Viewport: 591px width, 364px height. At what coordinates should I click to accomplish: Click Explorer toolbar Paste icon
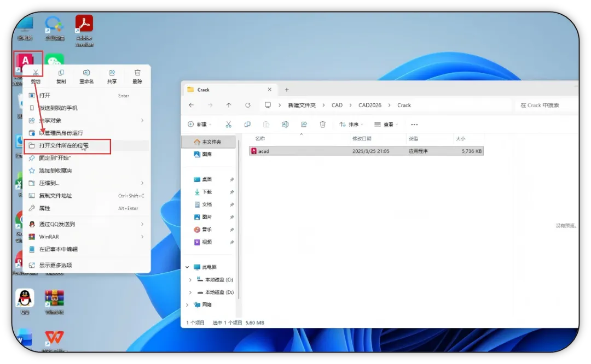click(266, 125)
